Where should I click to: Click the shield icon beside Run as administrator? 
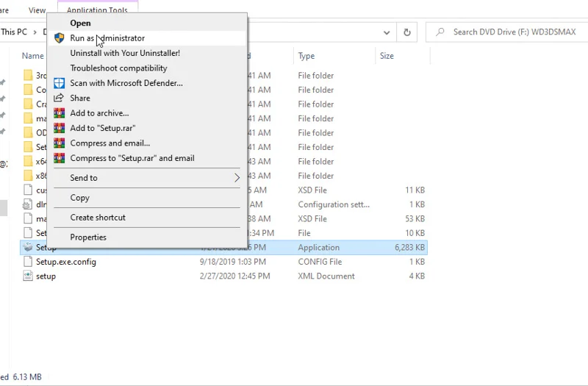(60, 38)
